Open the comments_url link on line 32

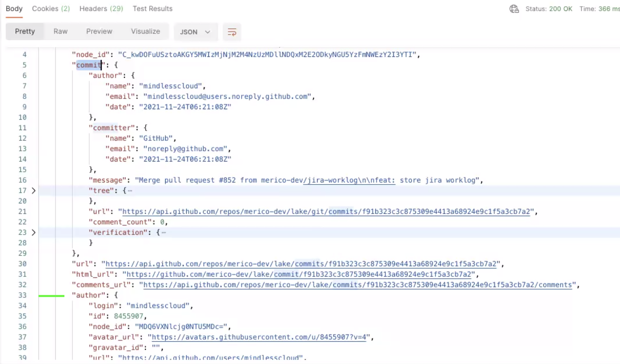click(358, 285)
